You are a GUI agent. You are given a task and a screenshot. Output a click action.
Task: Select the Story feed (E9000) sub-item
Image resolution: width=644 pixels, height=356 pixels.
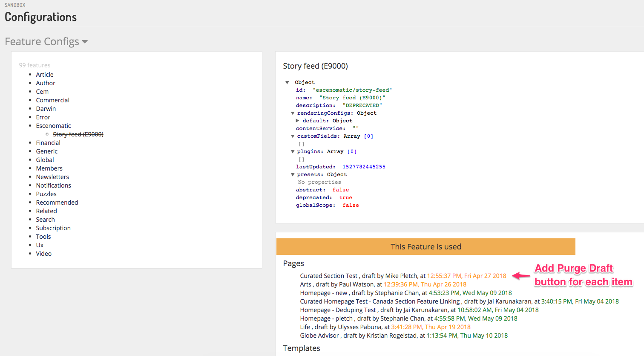coord(78,134)
